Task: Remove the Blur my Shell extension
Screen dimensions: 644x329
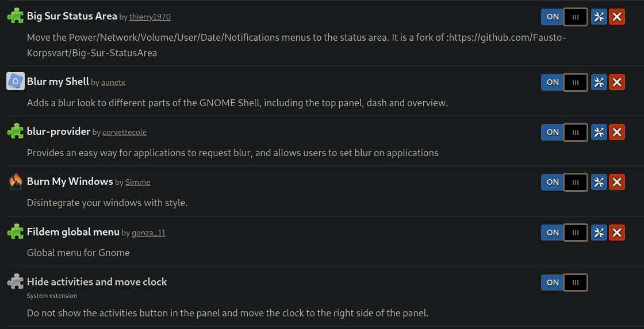Action: [617, 82]
